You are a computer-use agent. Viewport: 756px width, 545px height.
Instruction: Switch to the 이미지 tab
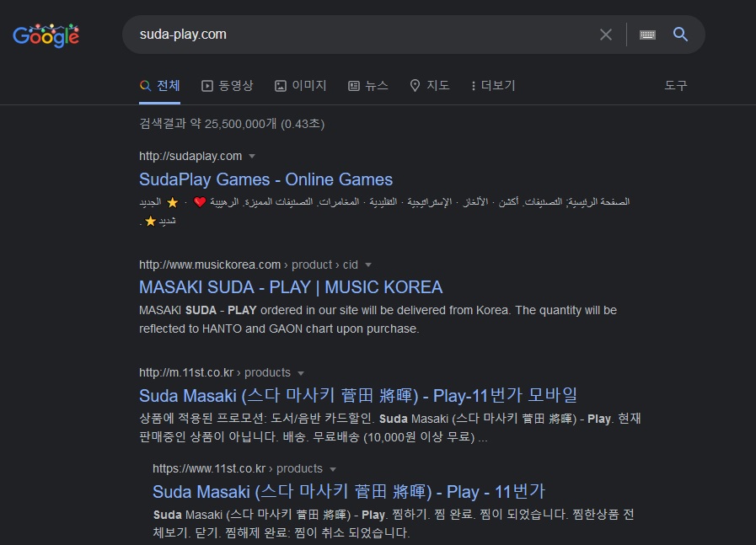tap(301, 86)
